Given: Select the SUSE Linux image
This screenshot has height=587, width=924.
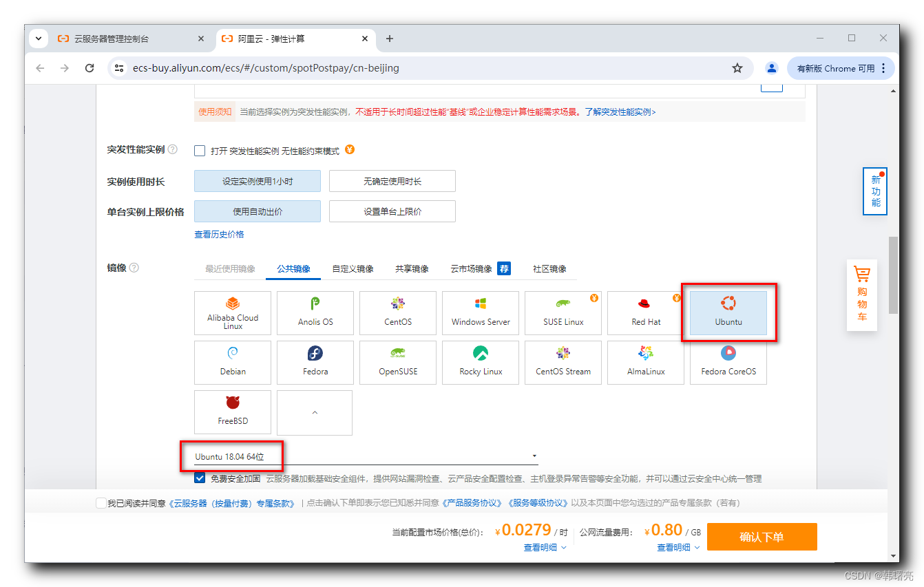Looking at the screenshot, I should 563,313.
